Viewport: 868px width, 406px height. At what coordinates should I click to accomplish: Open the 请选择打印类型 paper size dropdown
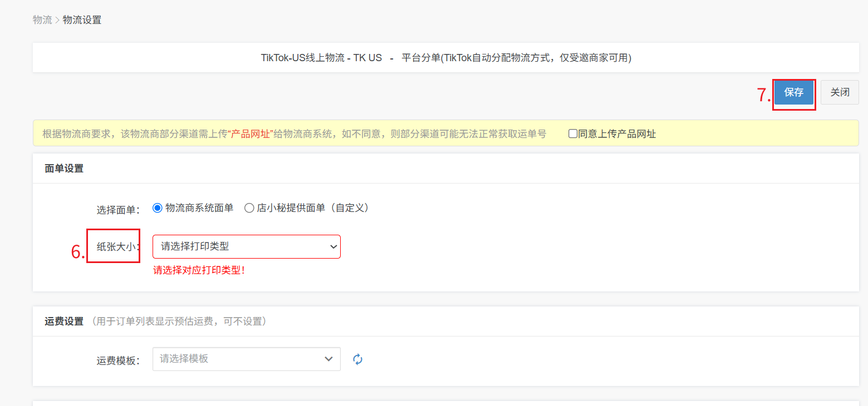coord(247,246)
